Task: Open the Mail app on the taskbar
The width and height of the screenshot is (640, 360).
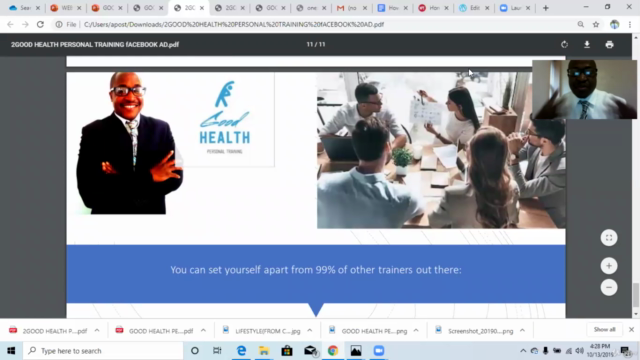Action: click(x=310, y=351)
